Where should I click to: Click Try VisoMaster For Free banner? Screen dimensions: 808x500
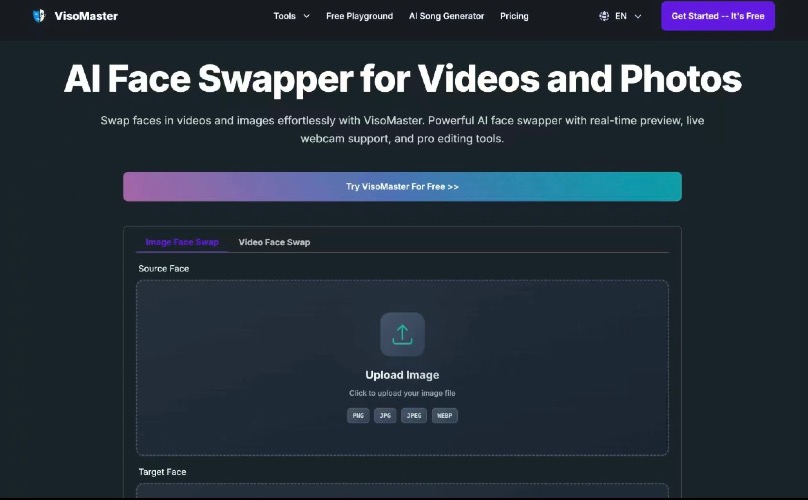pos(402,187)
